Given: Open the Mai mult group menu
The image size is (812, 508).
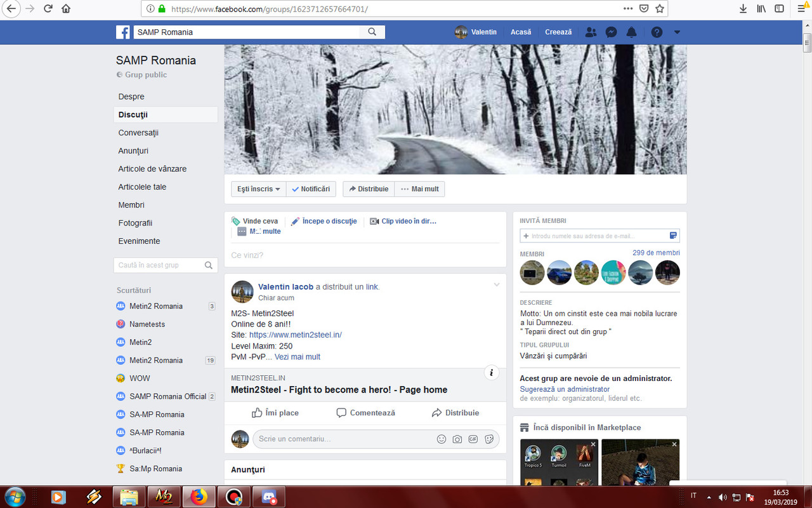Looking at the screenshot, I should tap(419, 189).
